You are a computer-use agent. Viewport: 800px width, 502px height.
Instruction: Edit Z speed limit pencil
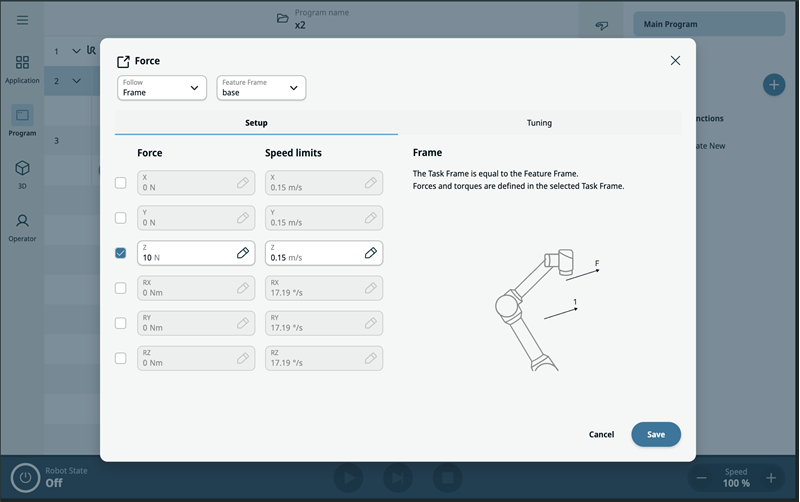tap(371, 253)
